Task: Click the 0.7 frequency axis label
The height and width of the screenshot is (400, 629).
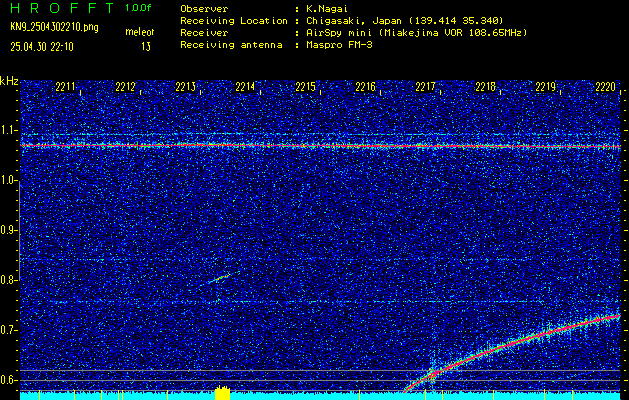Action: [x=9, y=330]
